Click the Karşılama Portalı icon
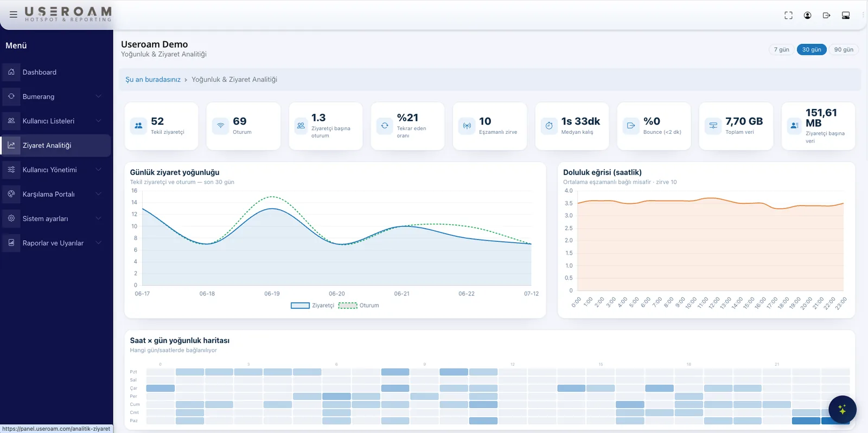Screen dimensions: 868x433 [x=11, y=194]
